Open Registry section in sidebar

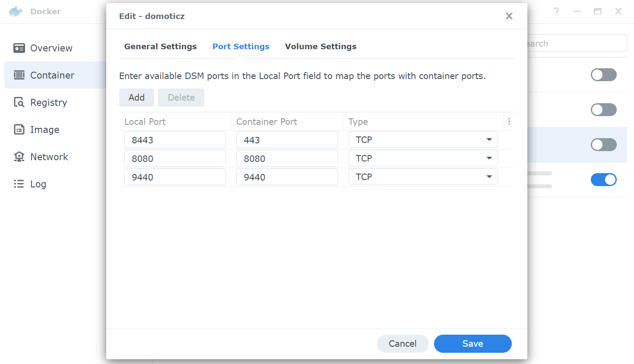coord(49,102)
